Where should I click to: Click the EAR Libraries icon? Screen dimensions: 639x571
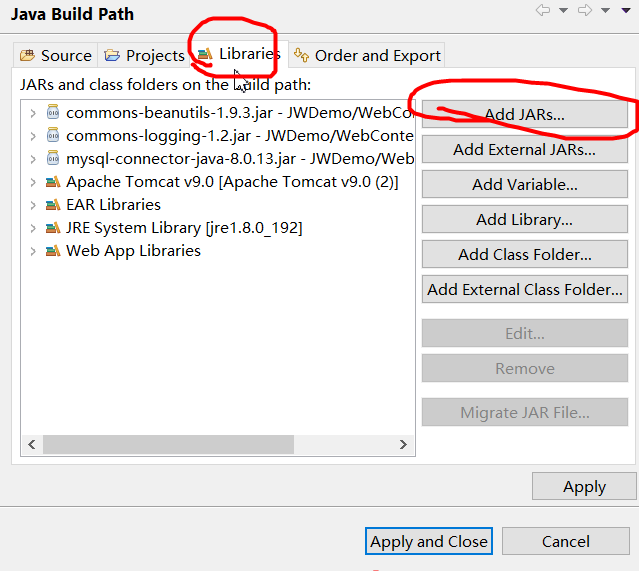(x=53, y=205)
